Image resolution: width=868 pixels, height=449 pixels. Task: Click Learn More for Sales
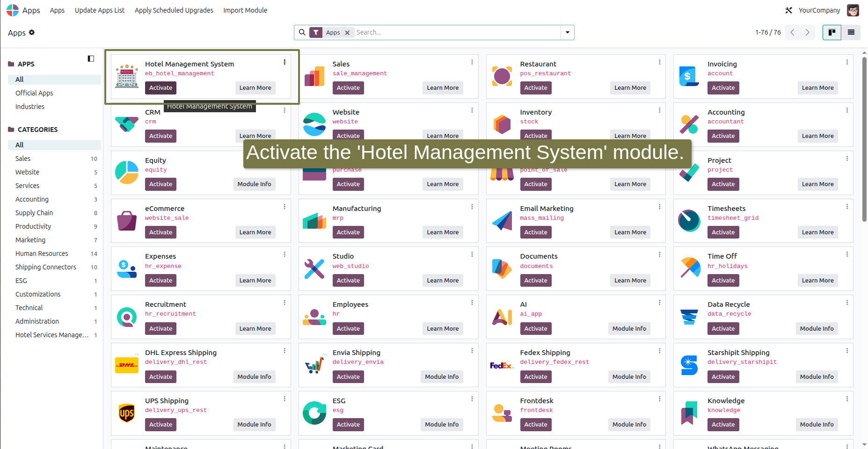443,88
